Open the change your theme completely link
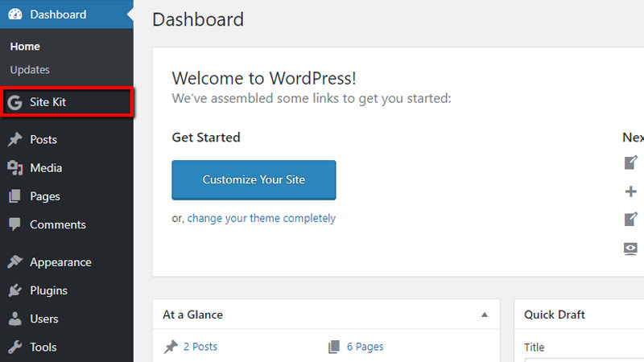The width and height of the screenshot is (644, 362). (261, 218)
